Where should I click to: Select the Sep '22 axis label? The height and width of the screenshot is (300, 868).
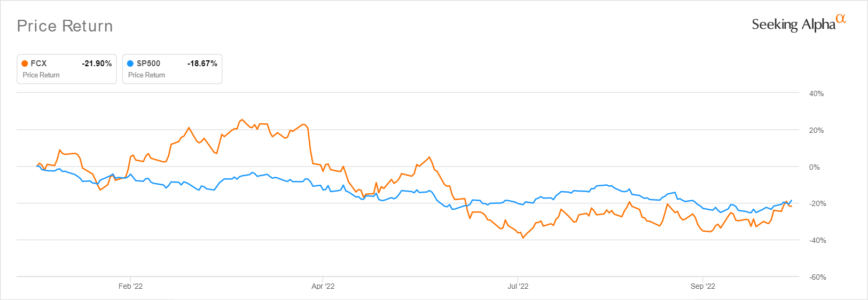(x=703, y=286)
